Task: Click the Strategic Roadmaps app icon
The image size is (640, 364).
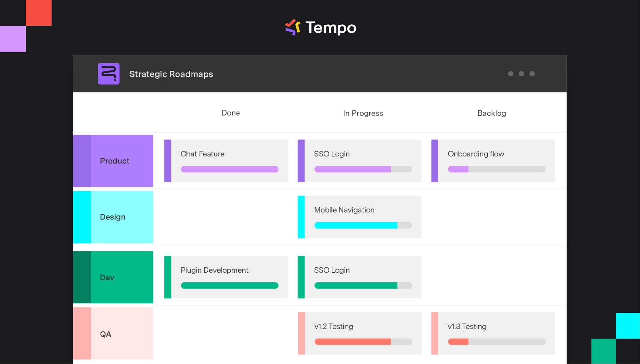Action: (108, 73)
